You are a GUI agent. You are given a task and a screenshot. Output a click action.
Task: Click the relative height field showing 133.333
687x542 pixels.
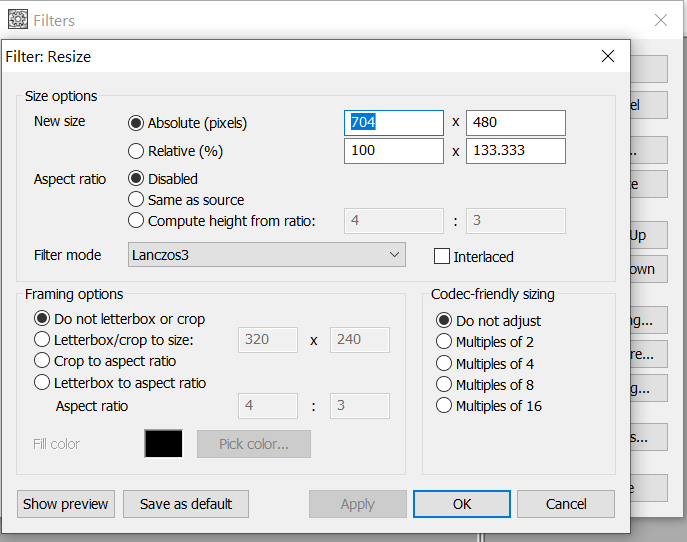516,151
